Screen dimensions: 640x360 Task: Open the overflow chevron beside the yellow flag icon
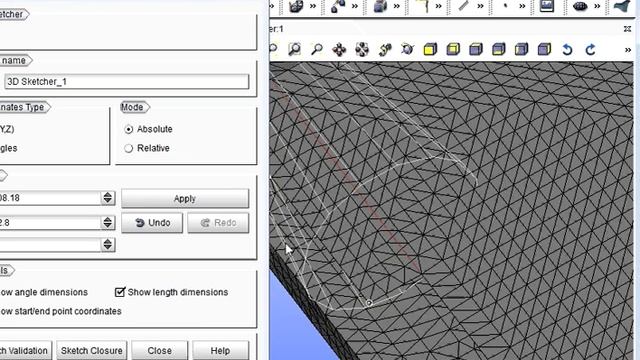click(438, 6)
